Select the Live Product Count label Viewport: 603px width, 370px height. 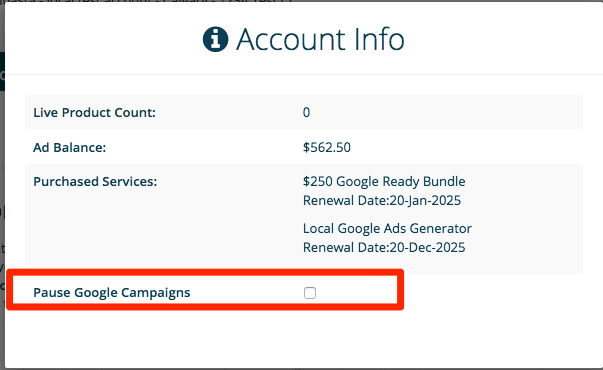tap(94, 112)
